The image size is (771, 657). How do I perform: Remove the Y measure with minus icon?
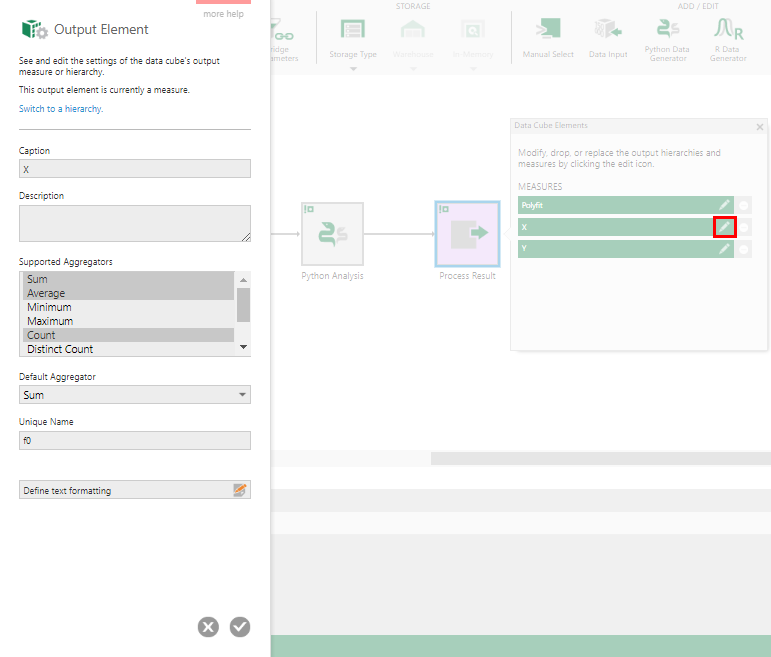744,249
